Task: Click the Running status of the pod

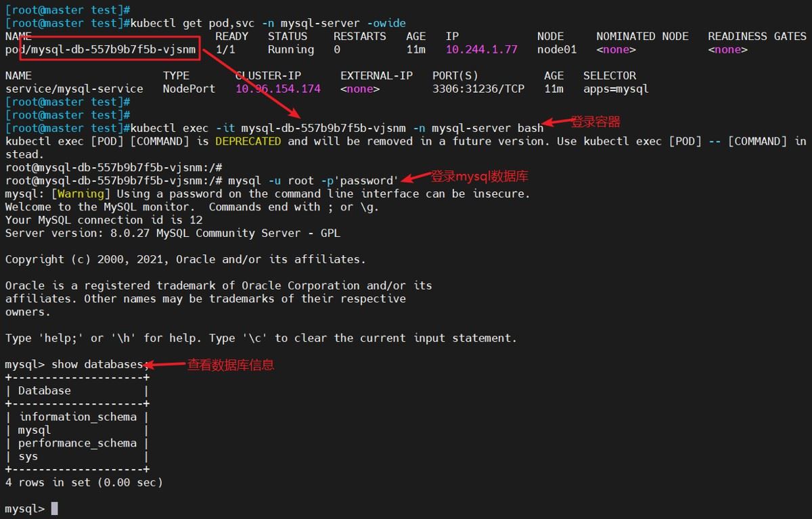Action: point(290,49)
